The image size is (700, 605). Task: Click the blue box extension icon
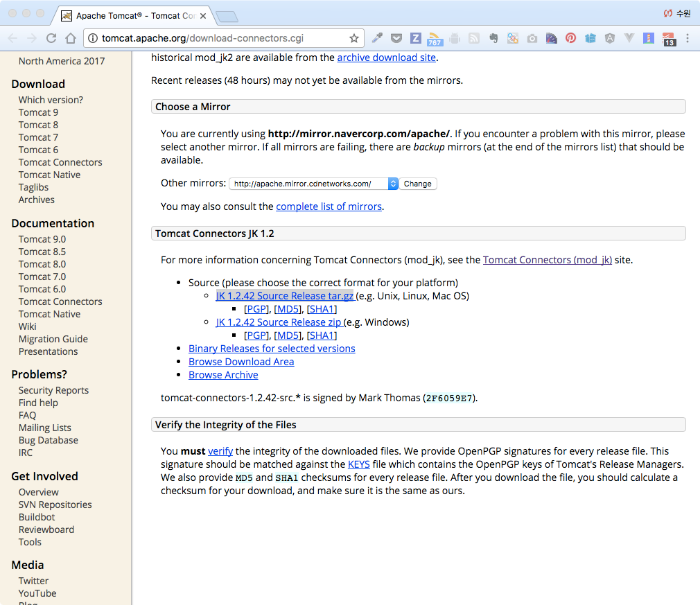590,38
